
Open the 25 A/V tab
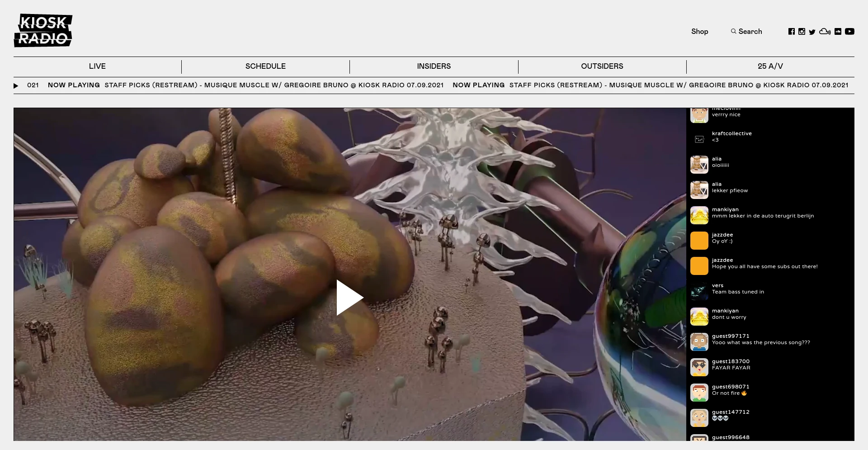pos(770,66)
